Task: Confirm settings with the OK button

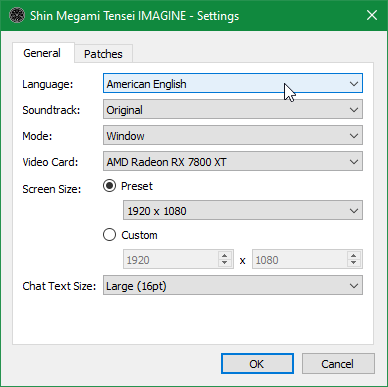Action: [x=257, y=364]
